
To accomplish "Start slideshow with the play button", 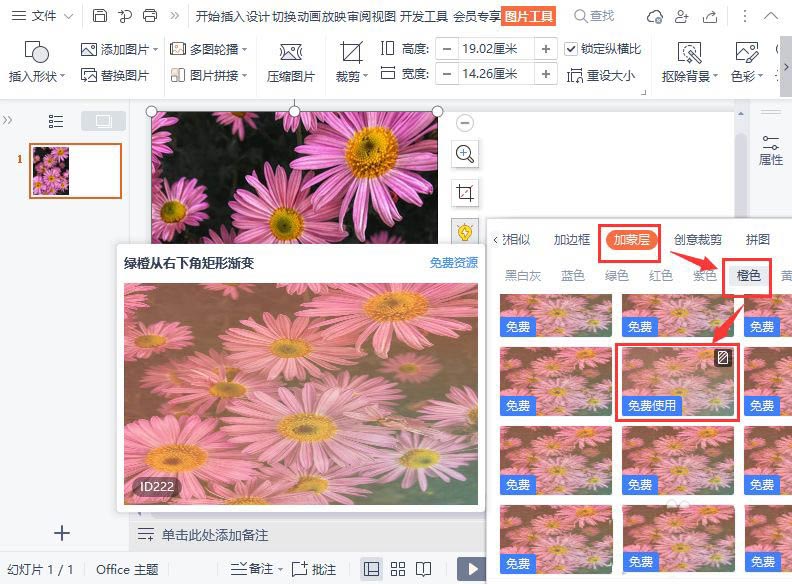I will coord(471,569).
